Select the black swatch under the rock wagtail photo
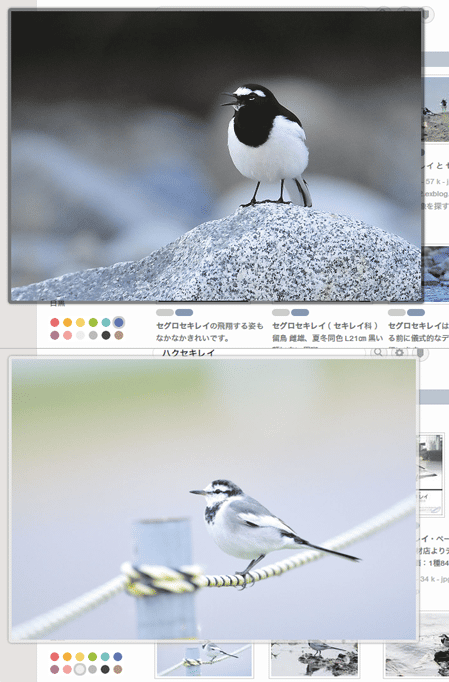The image size is (449, 682). click(106, 335)
